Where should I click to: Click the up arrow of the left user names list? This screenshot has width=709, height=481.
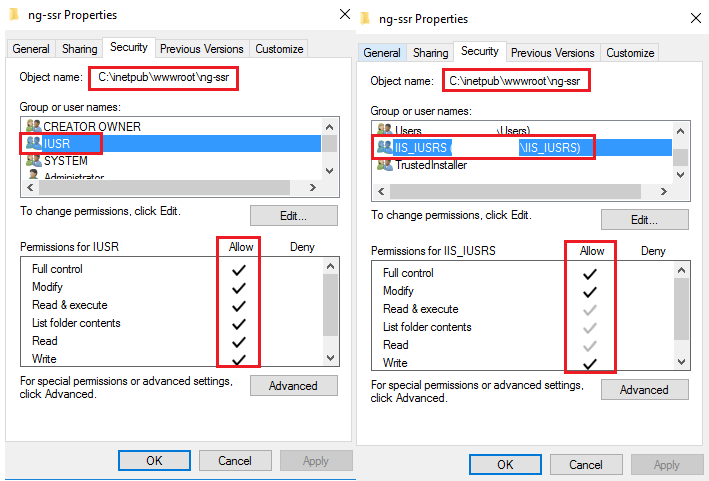click(330, 127)
